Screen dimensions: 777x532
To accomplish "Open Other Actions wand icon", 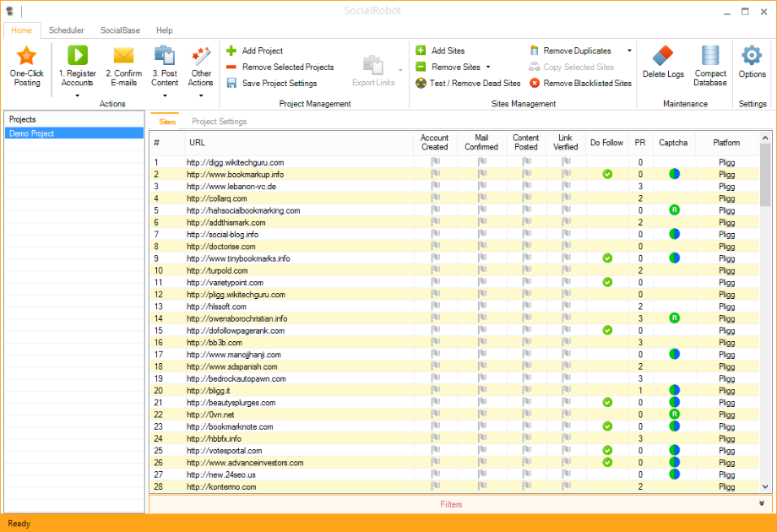I will [x=201, y=56].
